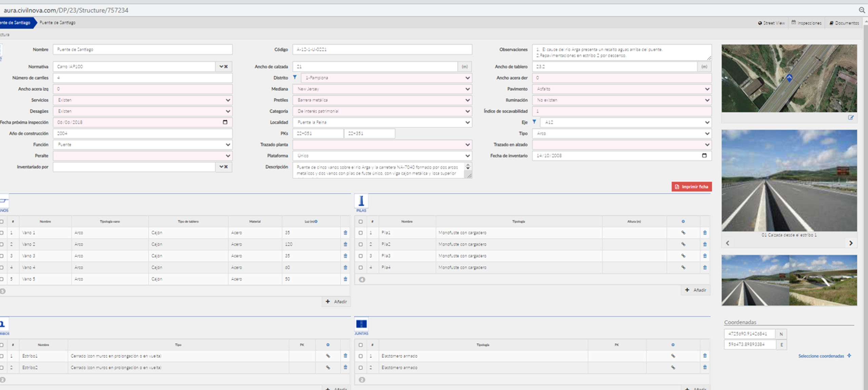Open Inspecciones tab
The width and height of the screenshot is (868, 390).
click(806, 23)
